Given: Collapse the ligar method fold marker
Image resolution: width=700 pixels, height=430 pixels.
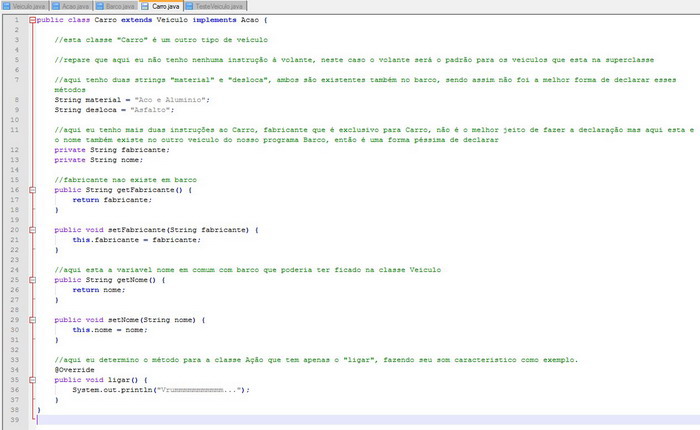Looking at the screenshot, I should pos(31,380).
